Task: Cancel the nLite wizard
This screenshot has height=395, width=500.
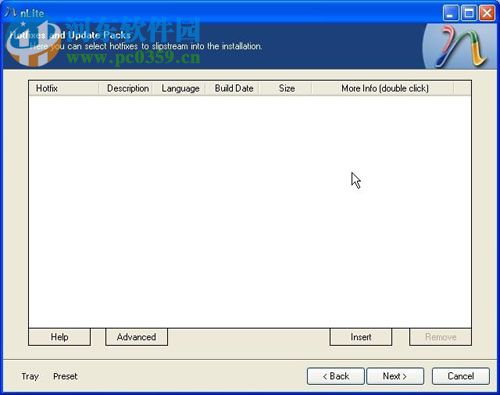Action: pyautogui.click(x=461, y=376)
